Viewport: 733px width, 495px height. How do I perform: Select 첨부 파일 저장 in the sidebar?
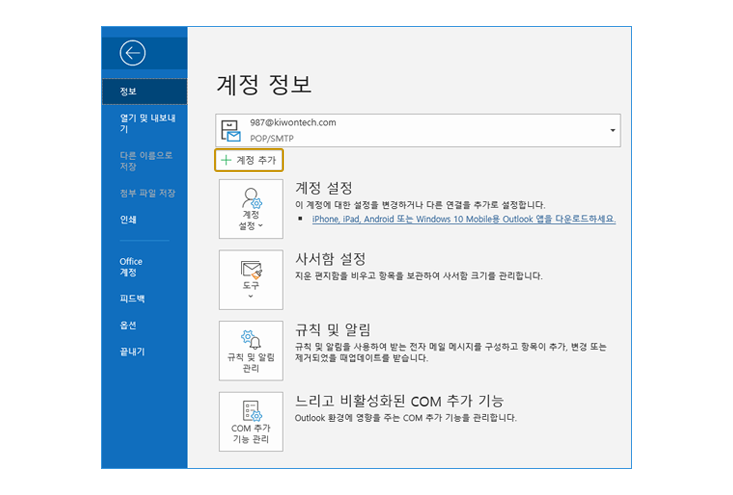[x=146, y=193]
